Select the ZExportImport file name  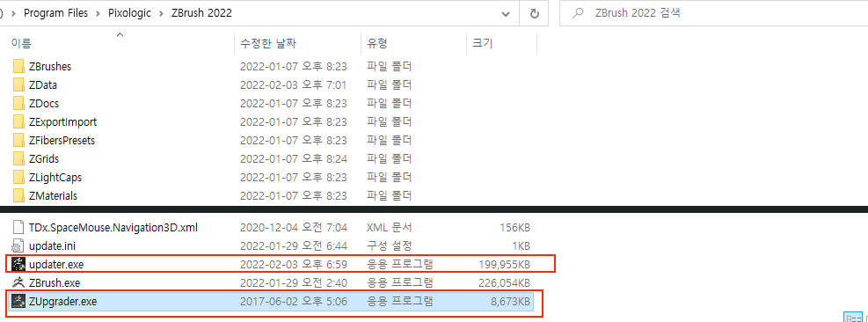click(62, 122)
